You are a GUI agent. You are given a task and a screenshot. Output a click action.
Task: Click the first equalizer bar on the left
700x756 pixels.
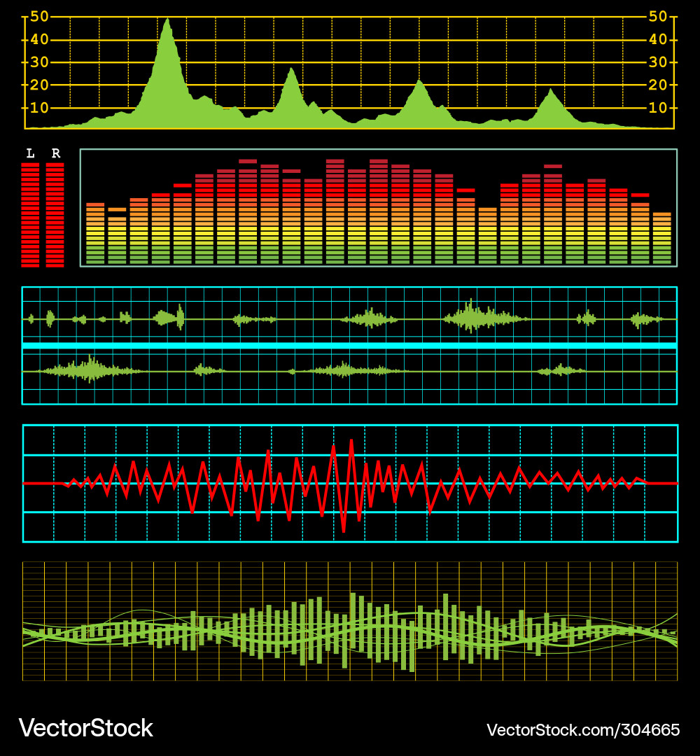[x=95, y=233]
